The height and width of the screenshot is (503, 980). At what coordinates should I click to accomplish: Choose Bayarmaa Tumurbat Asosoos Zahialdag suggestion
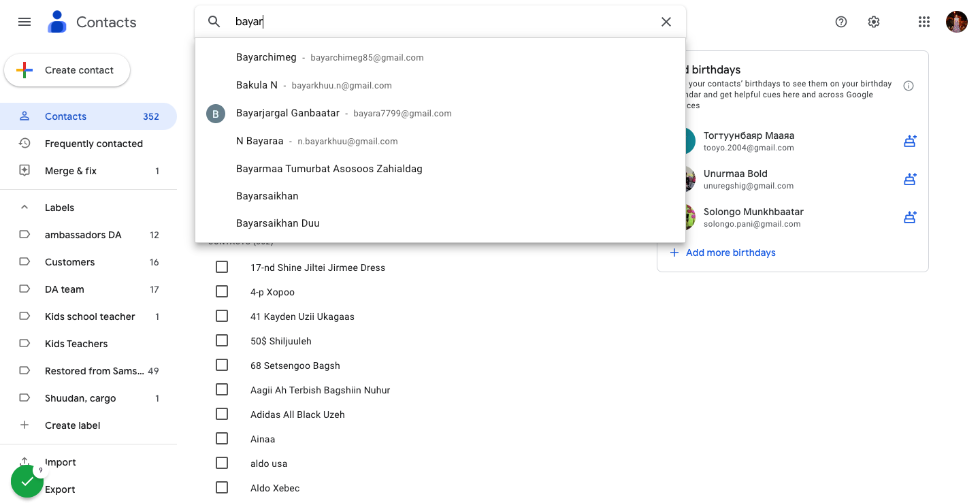tap(440, 169)
